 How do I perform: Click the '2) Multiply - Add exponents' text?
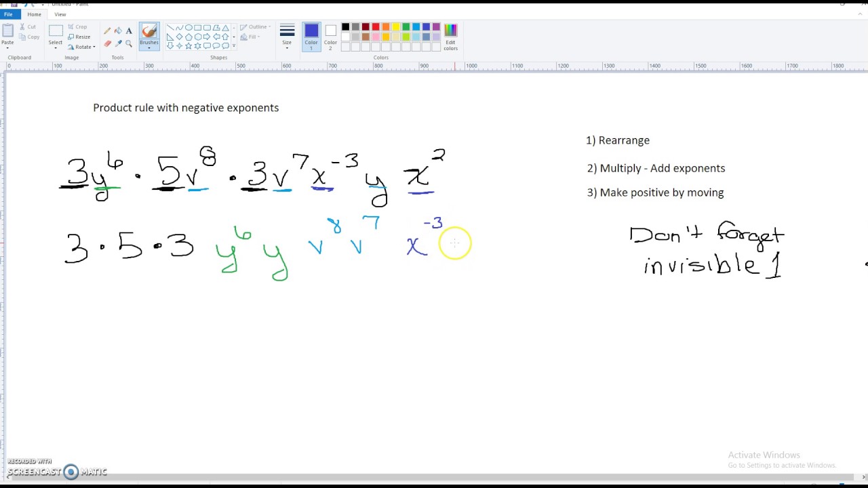tap(656, 168)
